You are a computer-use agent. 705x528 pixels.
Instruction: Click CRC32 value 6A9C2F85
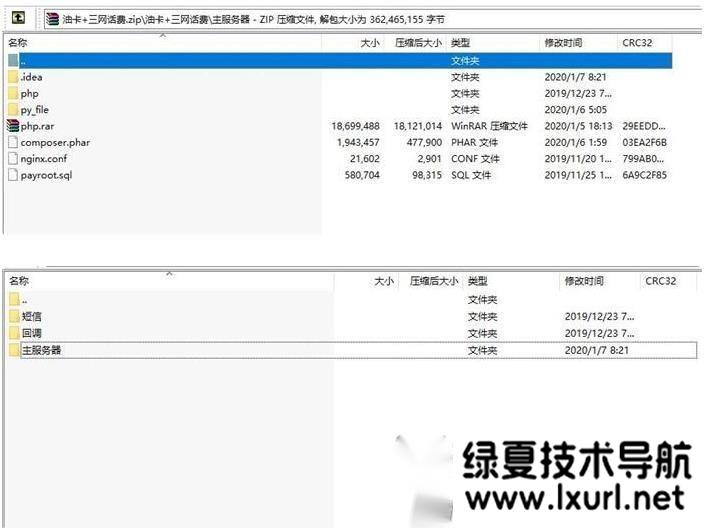point(644,175)
